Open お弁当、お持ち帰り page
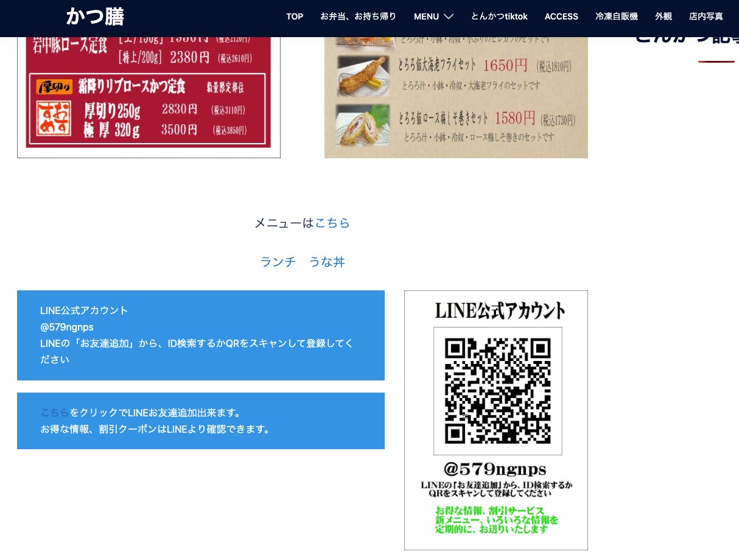739x560 pixels. point(359,16)
